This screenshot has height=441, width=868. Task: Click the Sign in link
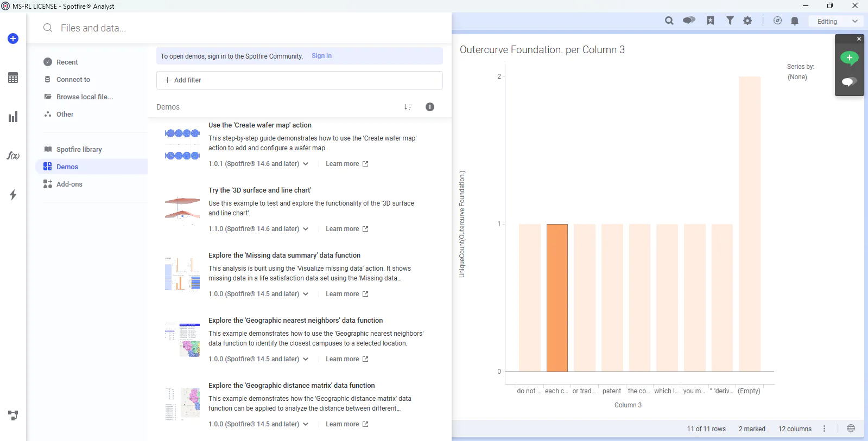[321, 56]
